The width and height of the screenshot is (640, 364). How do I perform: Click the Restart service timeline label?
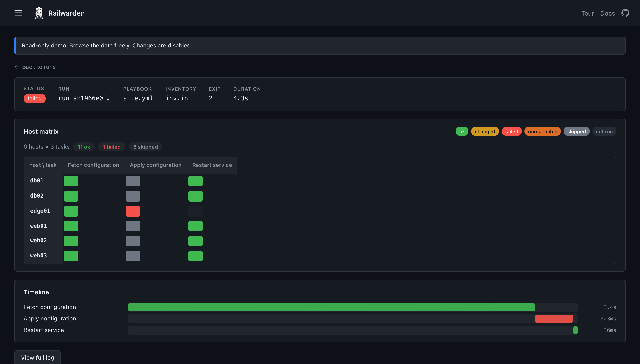click(44, 330)
